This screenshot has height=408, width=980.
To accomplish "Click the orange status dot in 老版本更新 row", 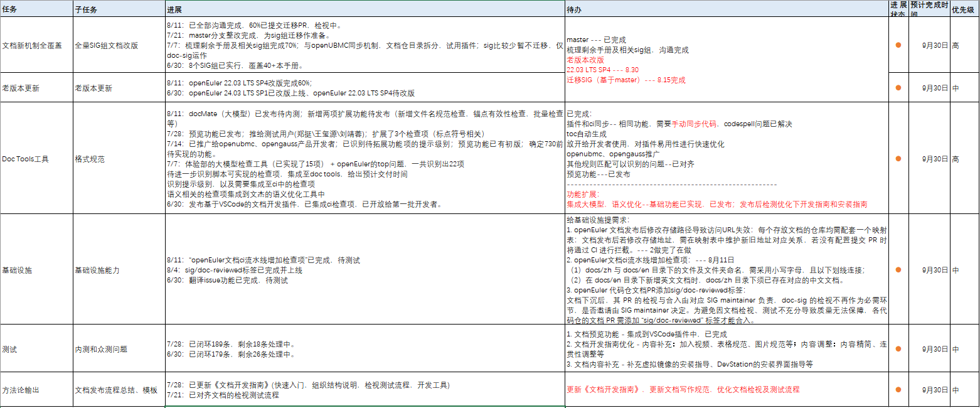I will (x=898, y=88).
